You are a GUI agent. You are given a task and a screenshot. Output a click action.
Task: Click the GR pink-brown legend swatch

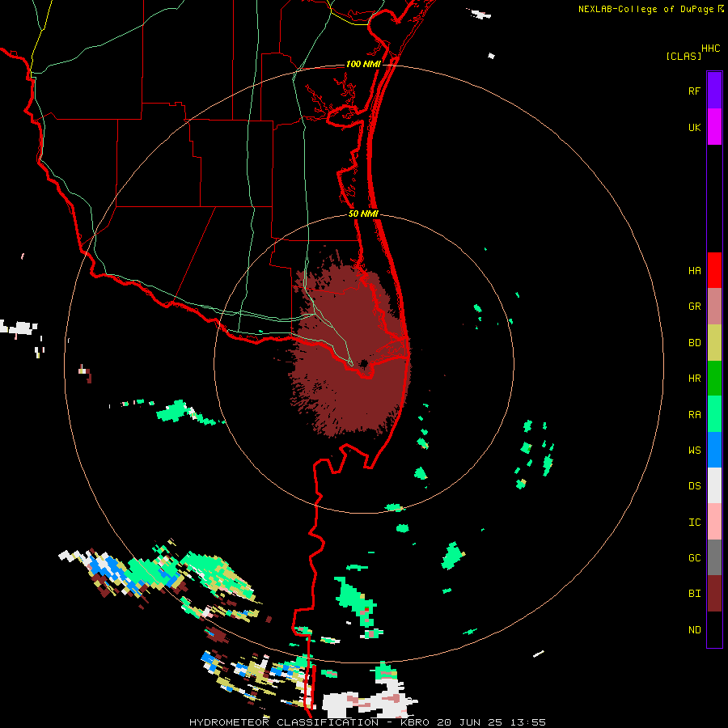[714, 307]
